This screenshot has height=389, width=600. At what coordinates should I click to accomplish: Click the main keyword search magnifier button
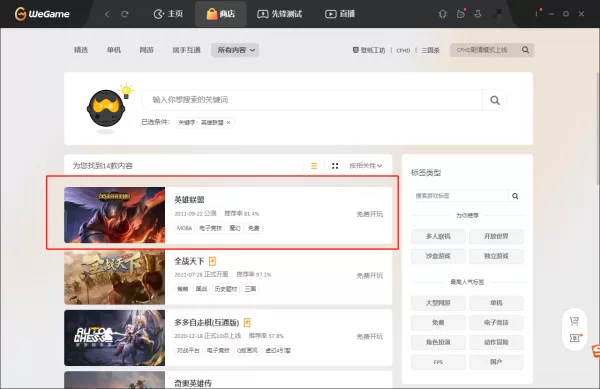tap(495, 100)
